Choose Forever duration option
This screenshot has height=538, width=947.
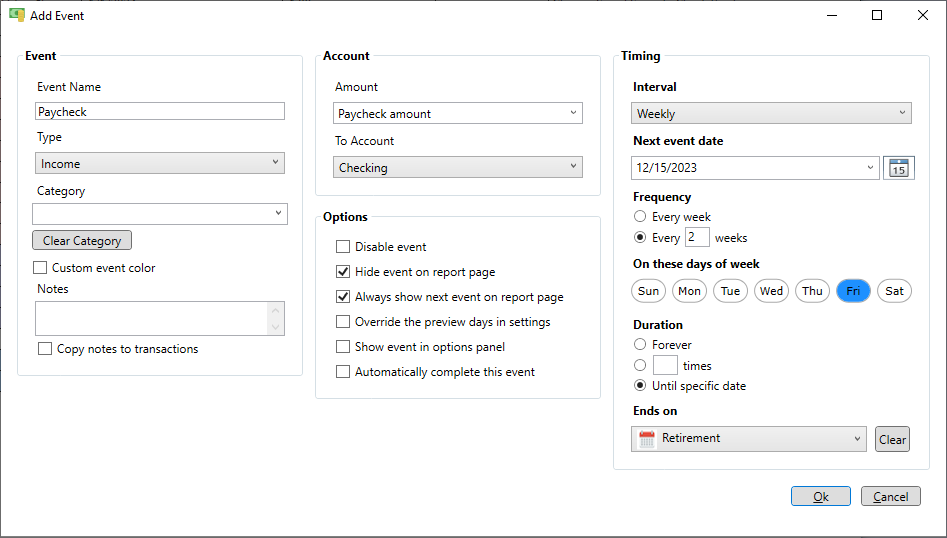point(640,345)
